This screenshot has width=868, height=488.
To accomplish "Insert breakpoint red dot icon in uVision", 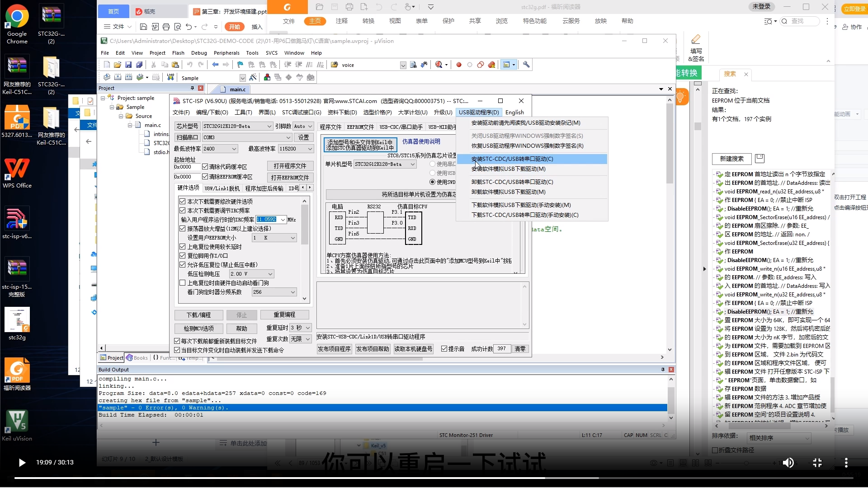I will pos(459,65).
